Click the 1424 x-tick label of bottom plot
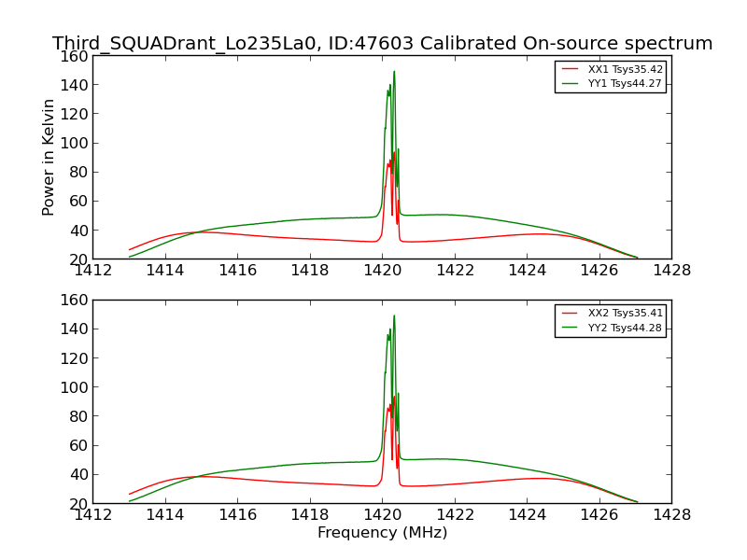 528,515
